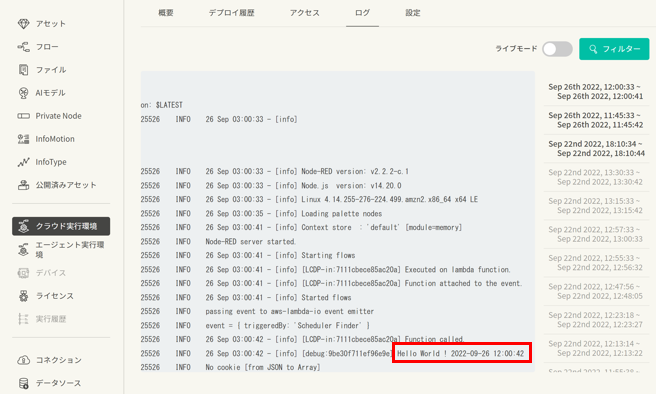
Task: Select log range Sep 26th 2022, 12:00:33
Action: click(x=596, y=92)
